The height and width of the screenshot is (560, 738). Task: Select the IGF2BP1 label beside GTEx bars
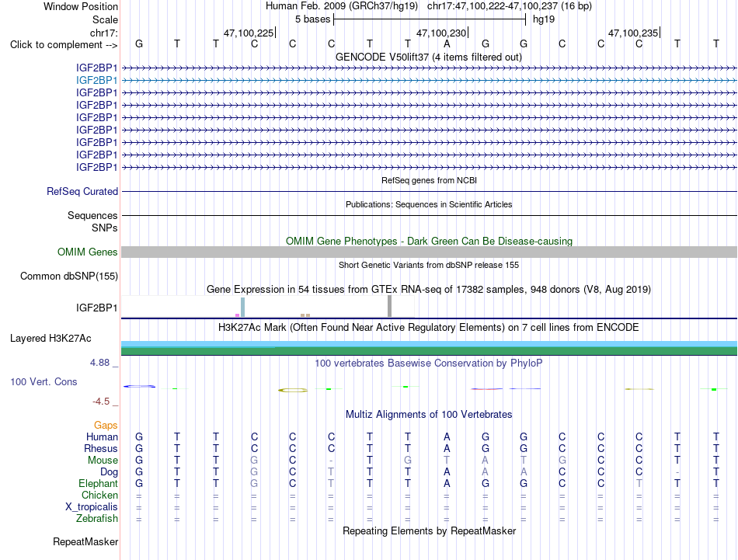pos(96,308)
